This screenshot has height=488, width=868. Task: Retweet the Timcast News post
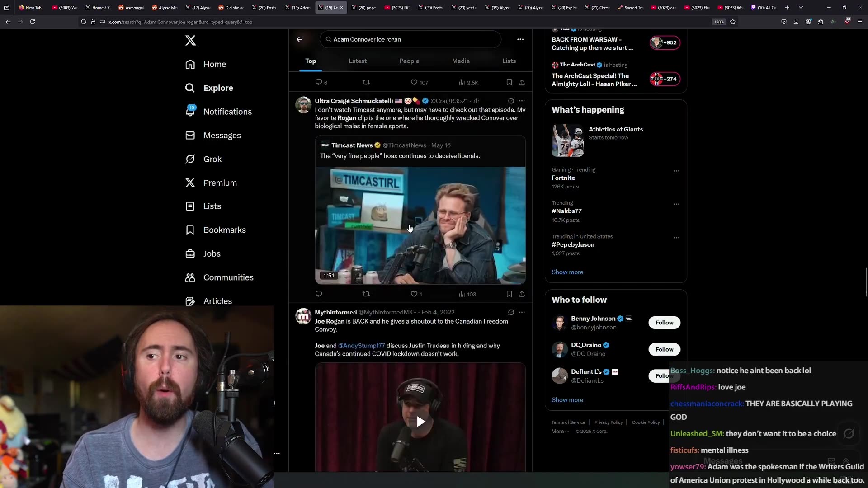(x=366, y=294)
